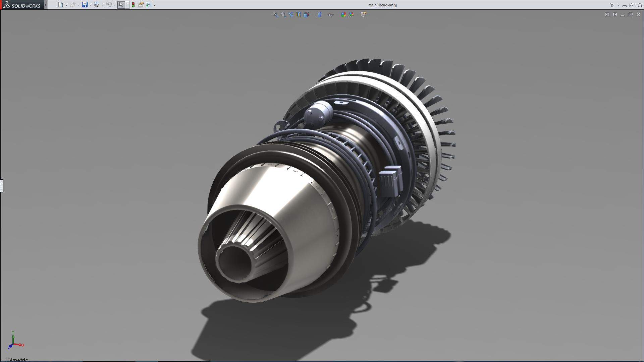644x362 pixels.
Task: Click the File Properties button
Action: (141, 5)
